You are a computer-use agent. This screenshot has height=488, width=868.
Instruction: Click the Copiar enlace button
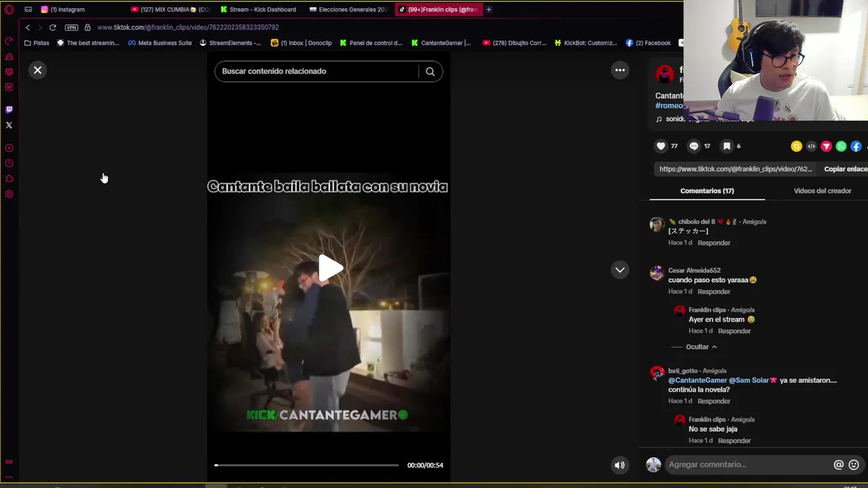coord(846,169)
